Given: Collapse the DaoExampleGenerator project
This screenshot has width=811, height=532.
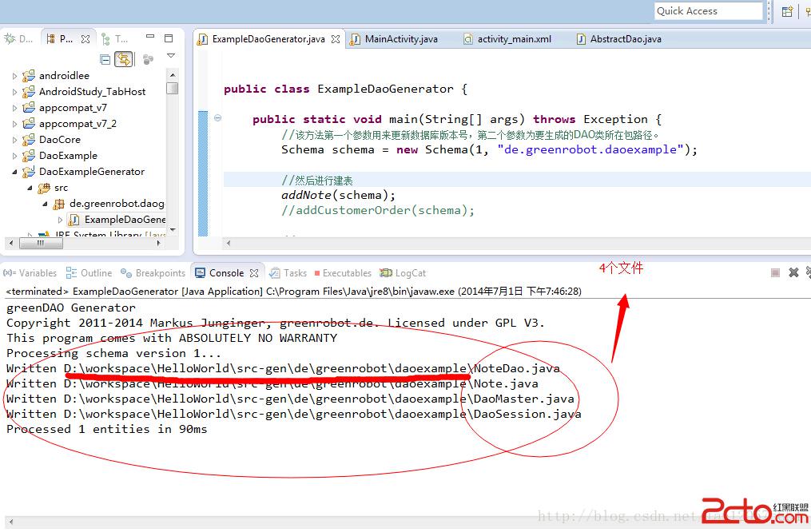Looking at the screenshot, I should [x=14, y=172].
